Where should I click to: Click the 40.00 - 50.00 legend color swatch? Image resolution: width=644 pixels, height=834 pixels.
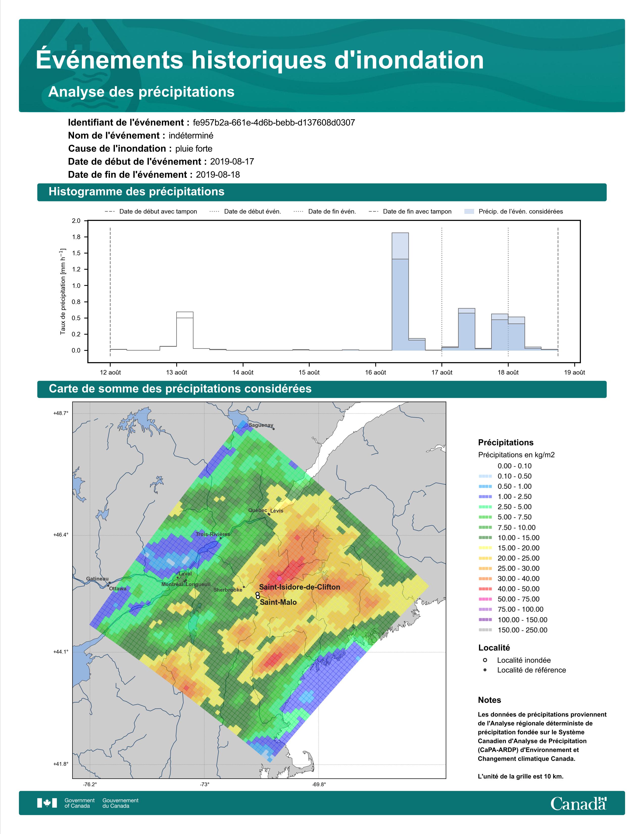[485, 589]
